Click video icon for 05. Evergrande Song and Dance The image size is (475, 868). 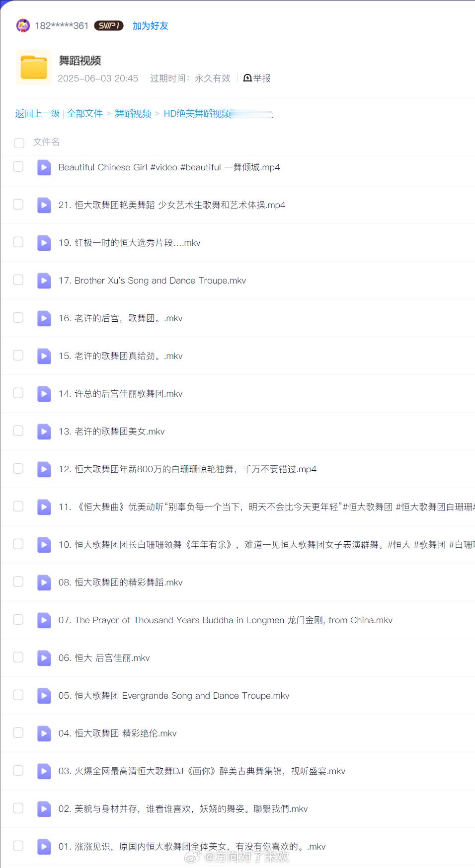point(44,696)
